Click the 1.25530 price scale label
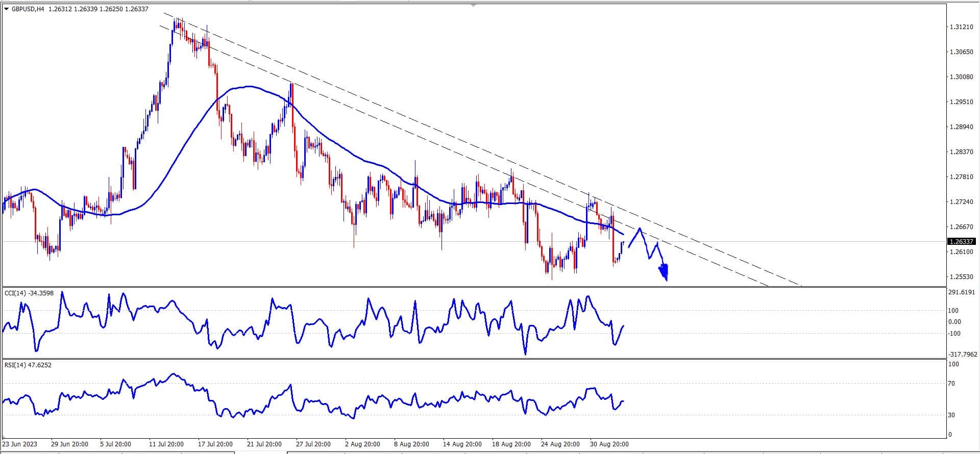Image resolution: width=980 pixels, height=454 pixels. coord(961,276)
